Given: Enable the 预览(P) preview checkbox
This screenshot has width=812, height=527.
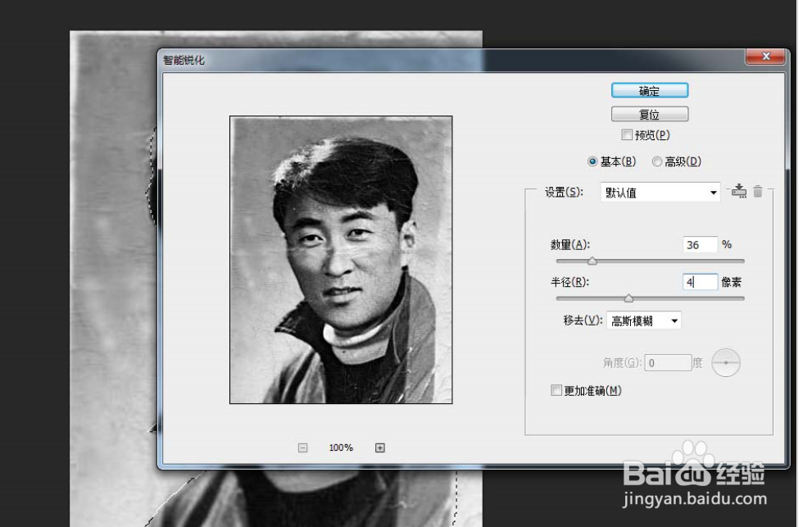Looking at the screenshot, I should click(627, 134).
